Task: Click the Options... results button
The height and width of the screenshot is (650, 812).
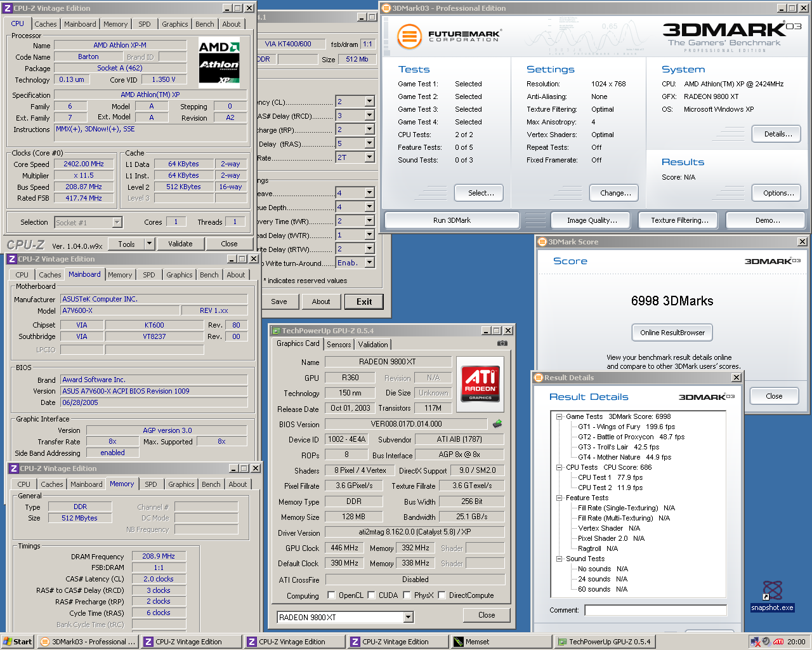Action: 776,193
